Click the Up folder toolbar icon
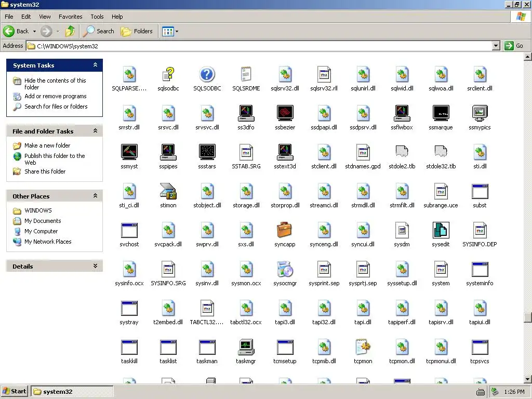Screen dimensions: 532x399 click(70, 31)
